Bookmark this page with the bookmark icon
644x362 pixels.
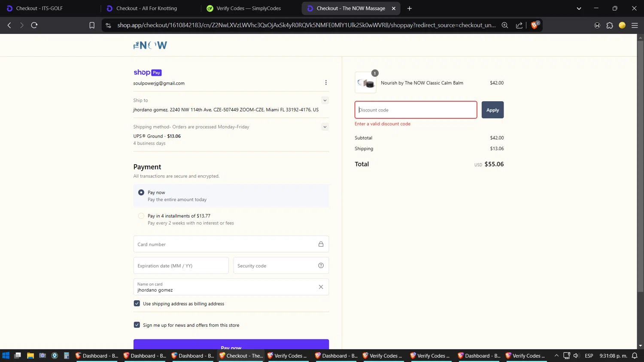pyautogui.click(x=92, y=25)
